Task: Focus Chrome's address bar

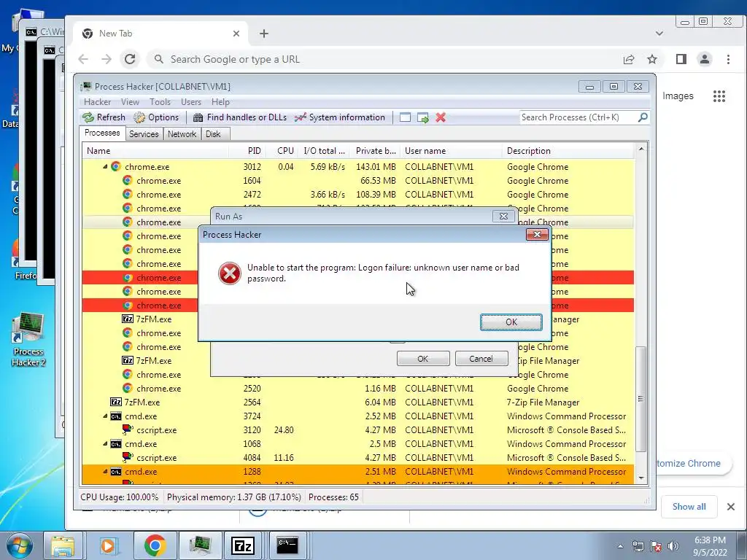Action: [x=381, y=59]
